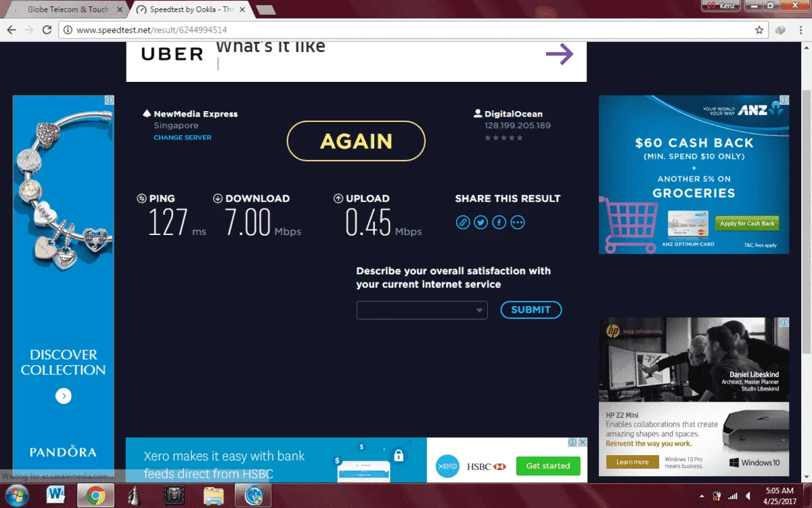Click the AGAIN button to retest
812x508 pixels.
click(x=356, y=141)
